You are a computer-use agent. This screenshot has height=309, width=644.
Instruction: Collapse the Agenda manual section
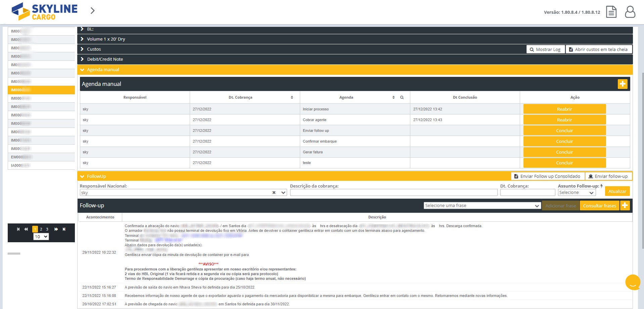(x=82, y=70)
